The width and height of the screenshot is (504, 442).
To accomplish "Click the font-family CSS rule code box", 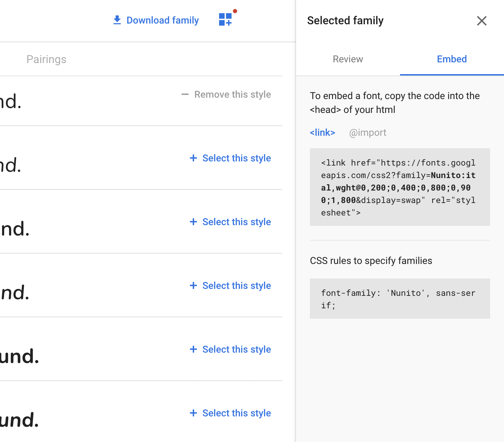I will tap(400, 299).
